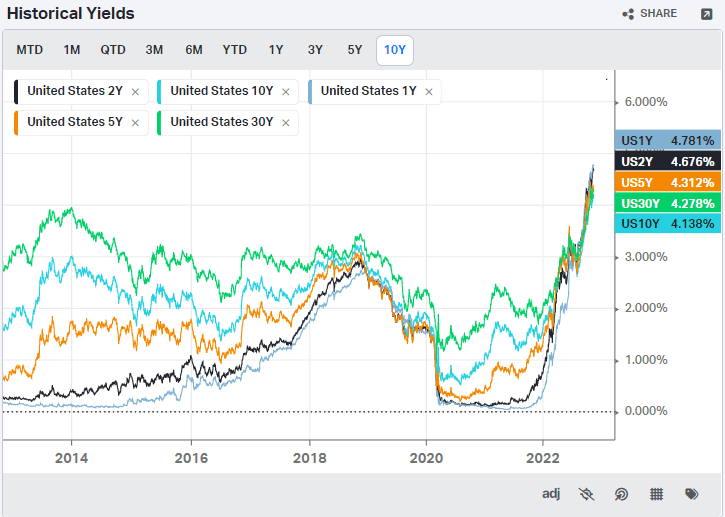
Task: Toggle the adj adjustment button
Action: (551, 493)
